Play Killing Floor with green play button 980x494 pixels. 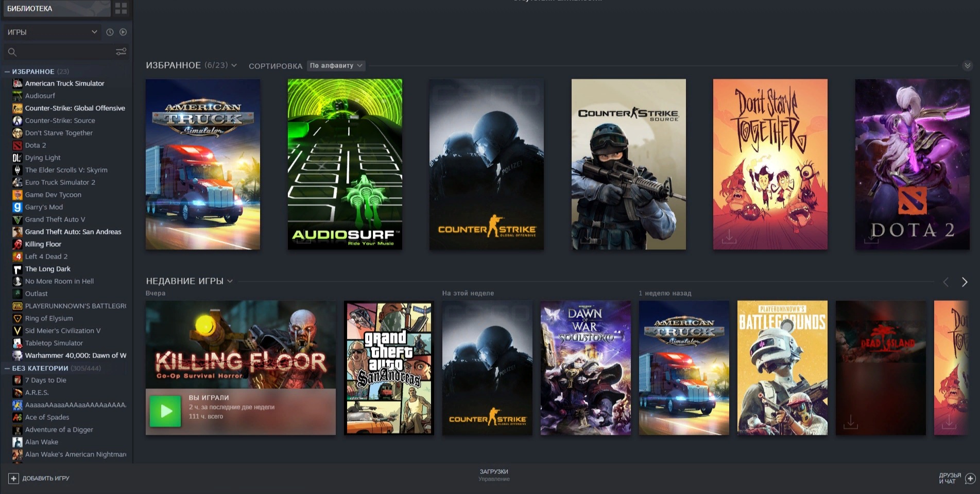(x=165, y=411)
